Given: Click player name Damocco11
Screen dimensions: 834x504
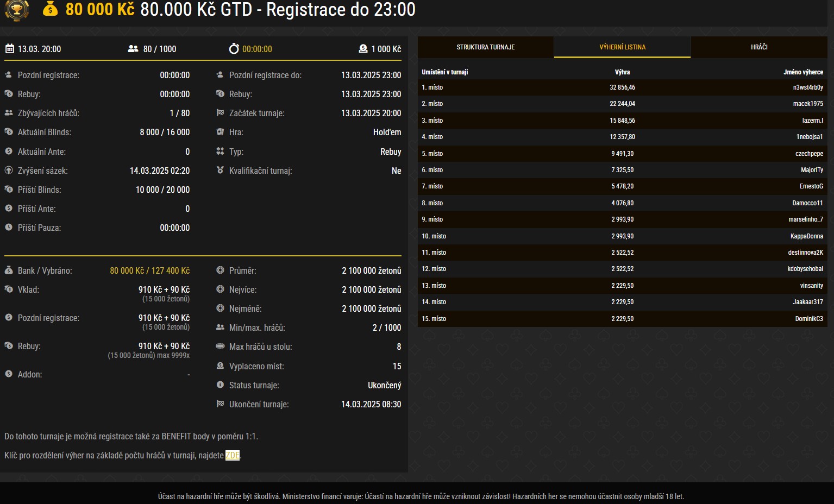Looking at the screenshot, I should 808,203.
